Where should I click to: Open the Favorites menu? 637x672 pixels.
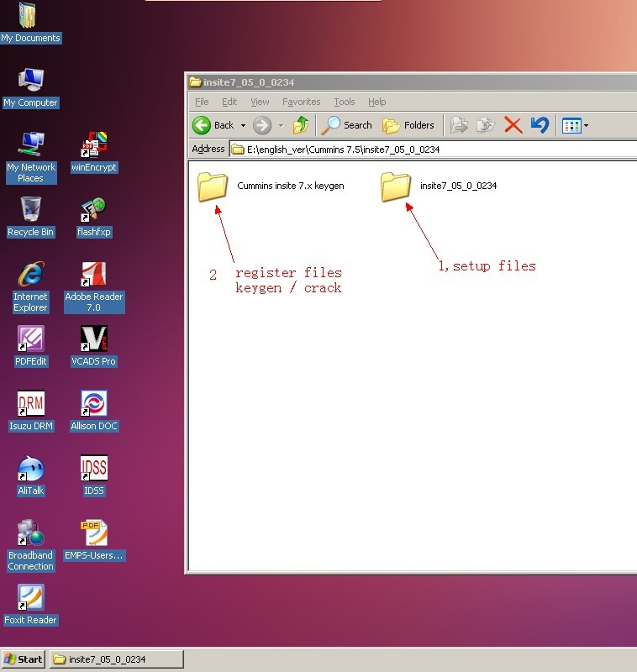[x=301, y=102]
